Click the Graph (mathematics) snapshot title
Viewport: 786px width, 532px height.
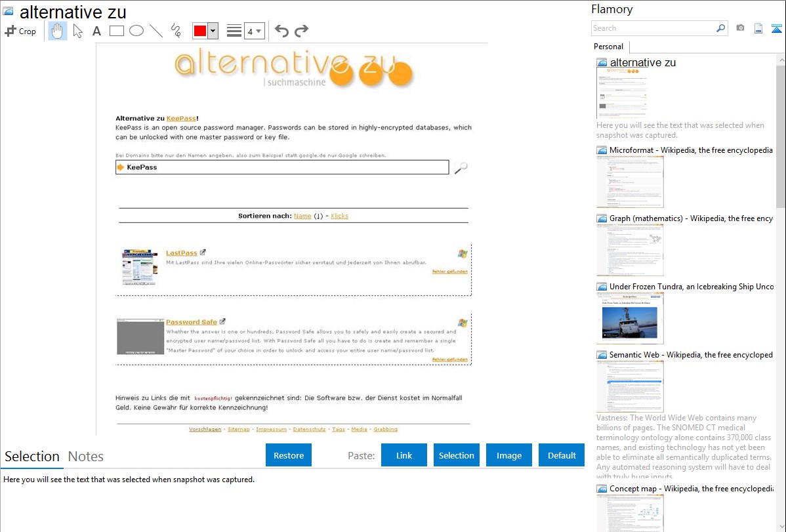pos(691,218)
